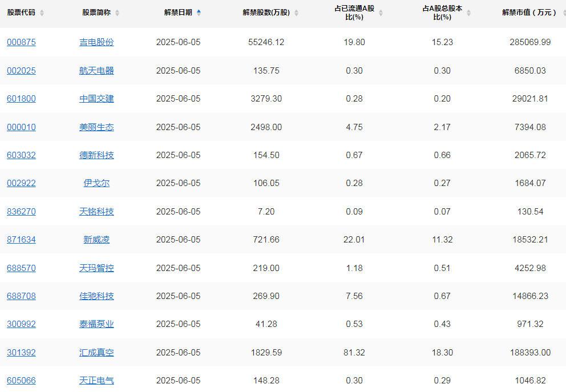Click the 解禁市值（万元）column header
Screen dimensions: 566x392
click(529, 13)
